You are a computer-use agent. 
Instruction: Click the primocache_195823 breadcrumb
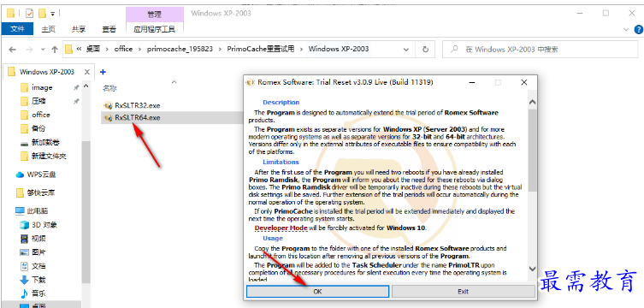click(x=180, y=49)
